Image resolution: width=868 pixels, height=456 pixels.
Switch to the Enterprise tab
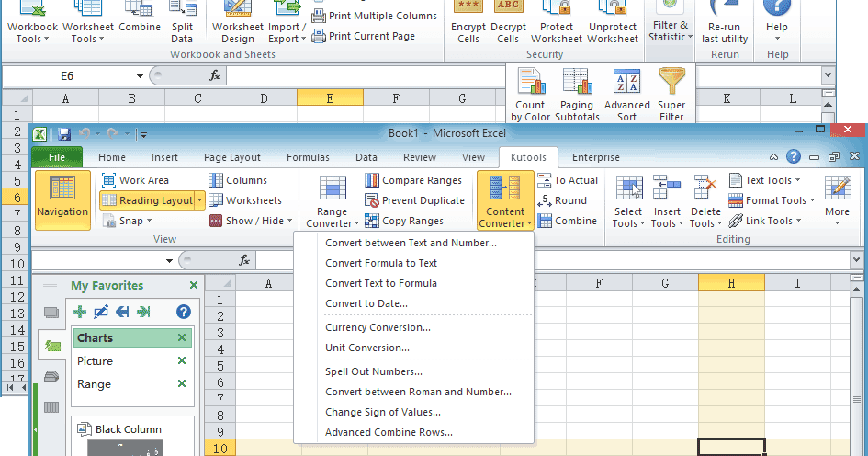click(x=595, y=157)
